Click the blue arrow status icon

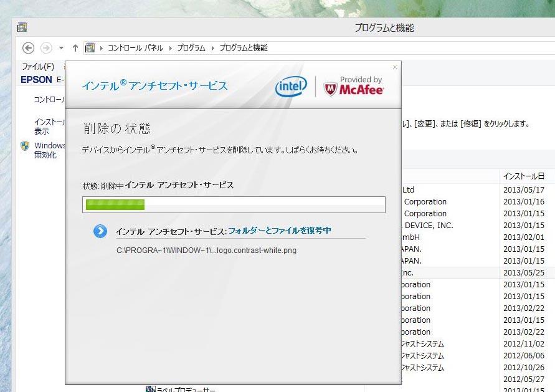point(100,231)
